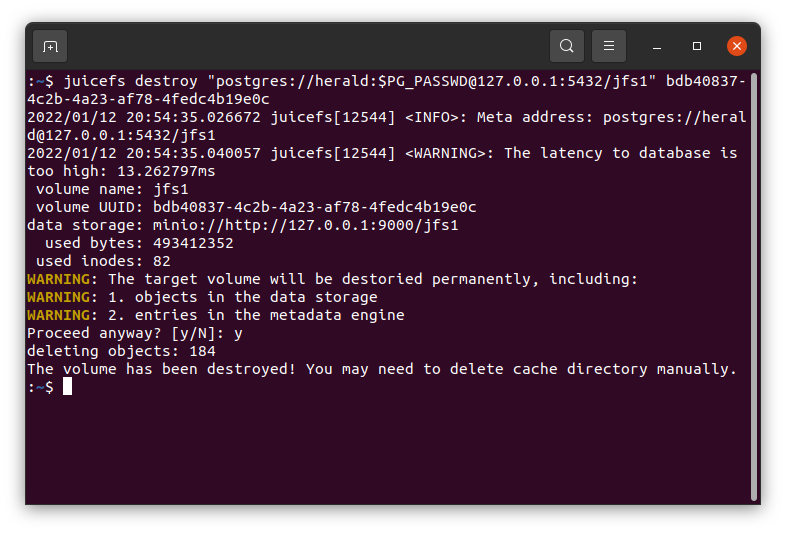This screenshot has height=533, width=786.
Task: Click the 'Proceed anyway? [y/N]' prompt line
Action: [x=135, y=333]
